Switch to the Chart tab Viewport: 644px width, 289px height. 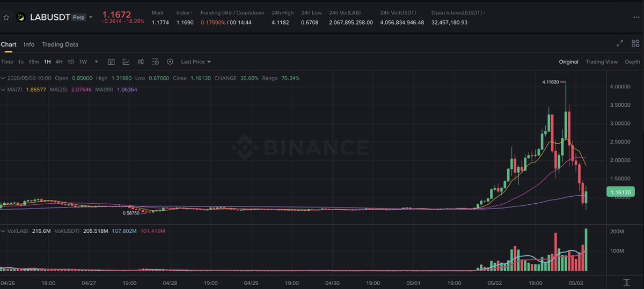9,45
